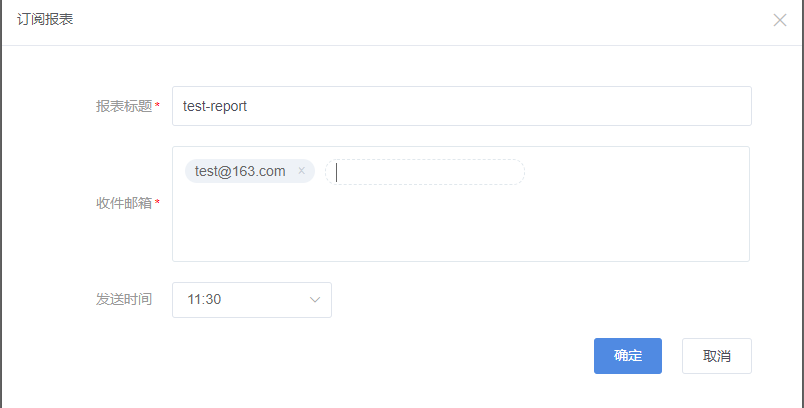Click the 订阅报表 dialog title text
This screenshot has width=804, height=408.
click(45, 20)
